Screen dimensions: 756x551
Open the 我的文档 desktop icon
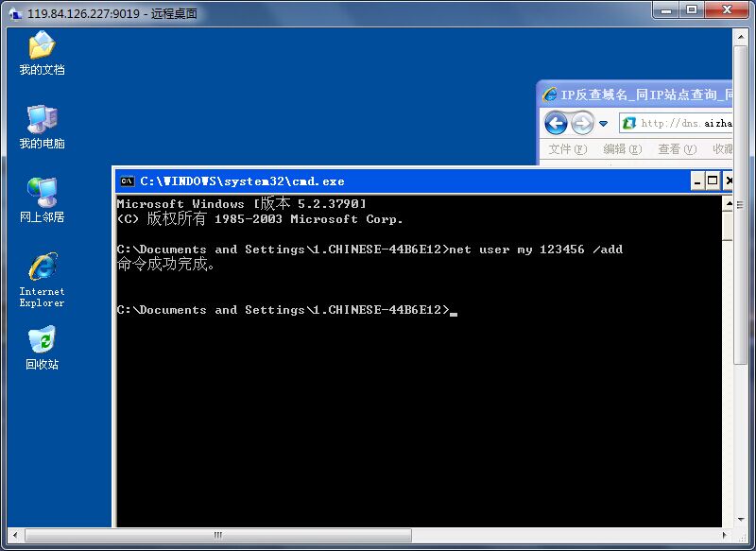(42, 53)
